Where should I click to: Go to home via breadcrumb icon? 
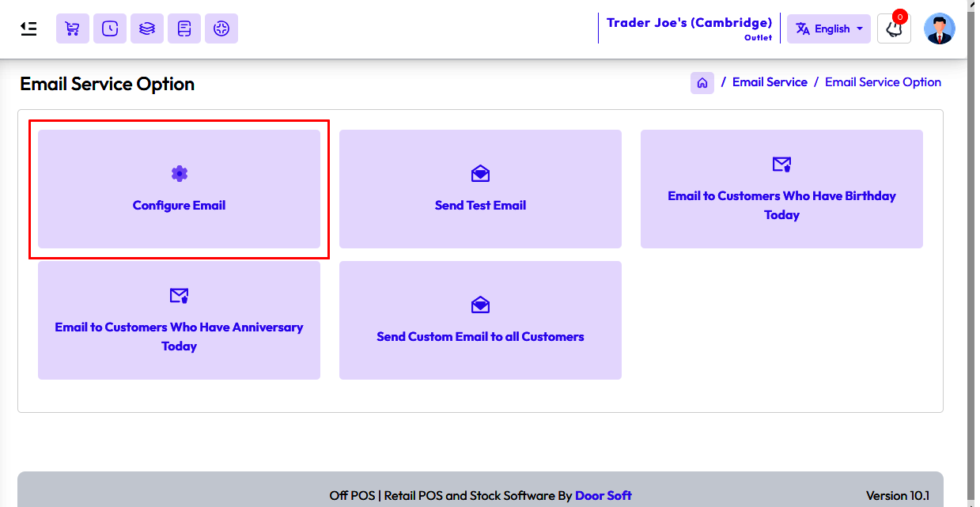(x=702, y=82)
